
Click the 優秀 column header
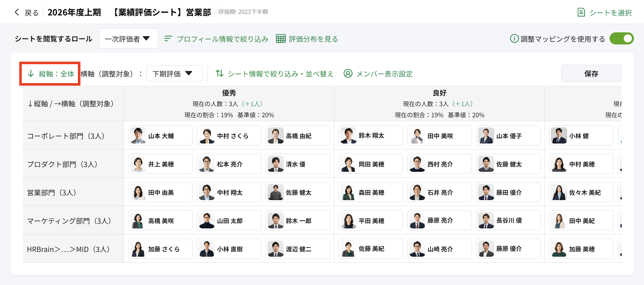[x=229, y=93]
